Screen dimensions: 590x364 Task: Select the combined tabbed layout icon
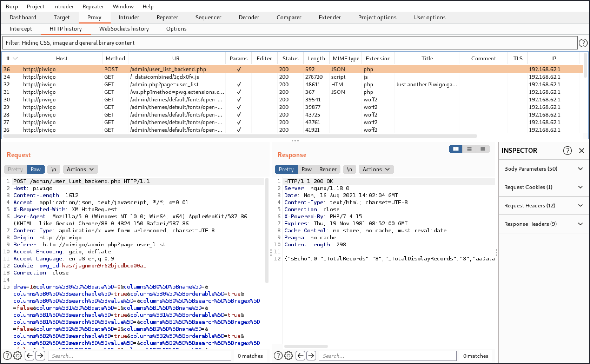tap(483, 149)
